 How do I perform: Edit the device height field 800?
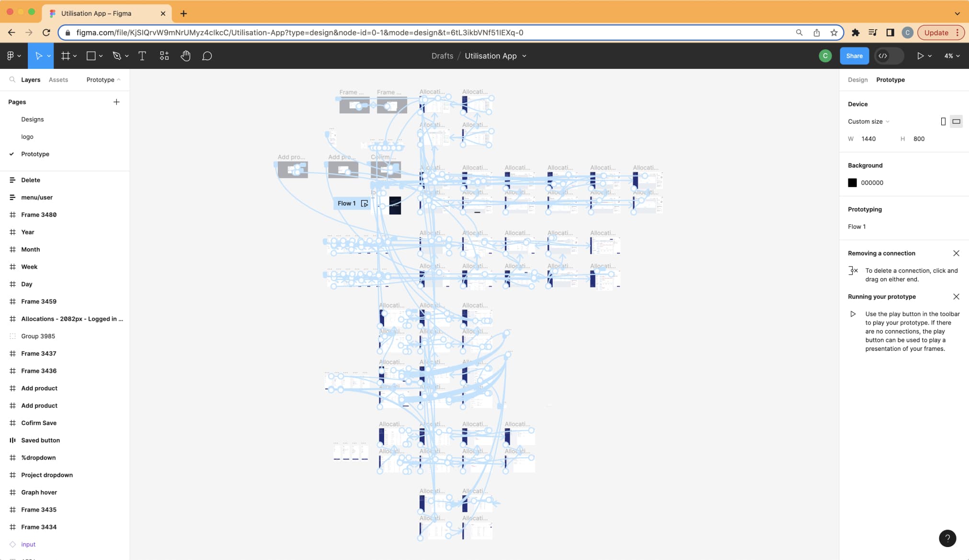(x=919, y=139)
